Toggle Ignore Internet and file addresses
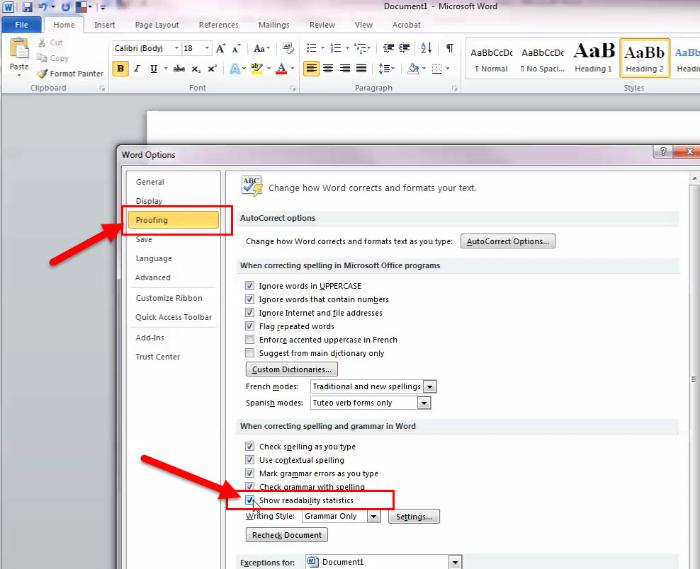 pyautogui.click(x=250, y=313)
